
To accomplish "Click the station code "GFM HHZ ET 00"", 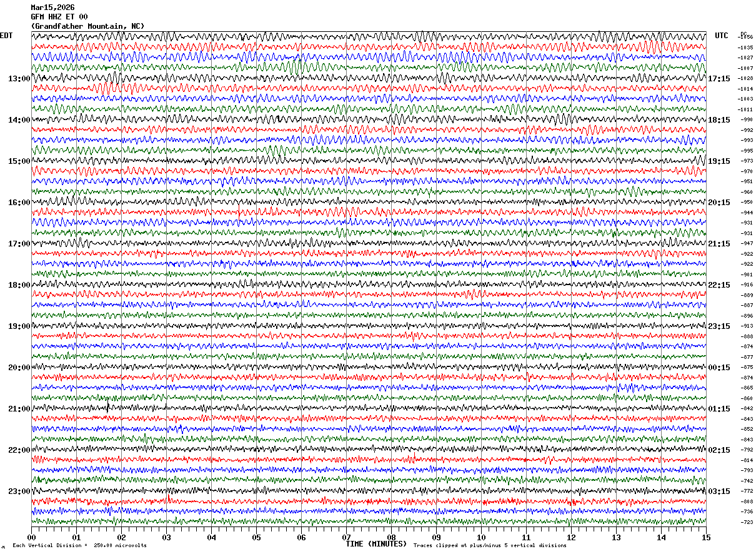I will (59, 17).
